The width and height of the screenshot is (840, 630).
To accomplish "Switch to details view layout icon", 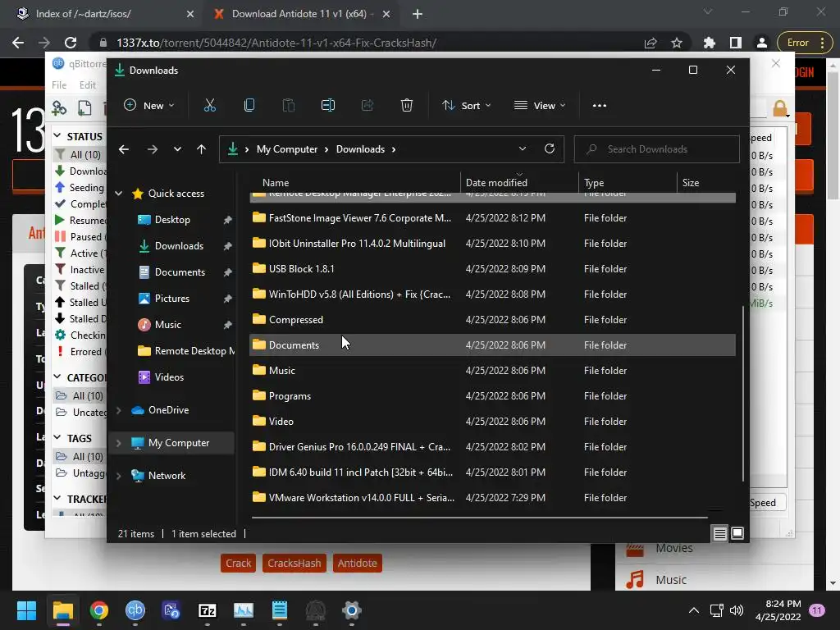I will tap(719, 533).
